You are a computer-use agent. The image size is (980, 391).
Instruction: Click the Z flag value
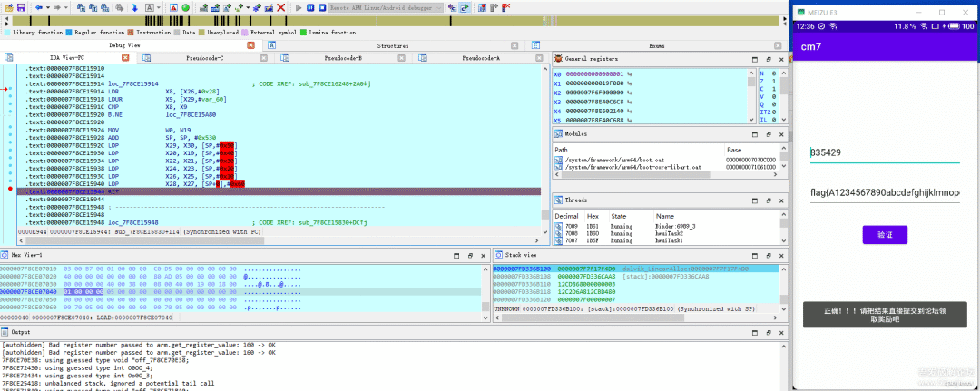[774, 83]
